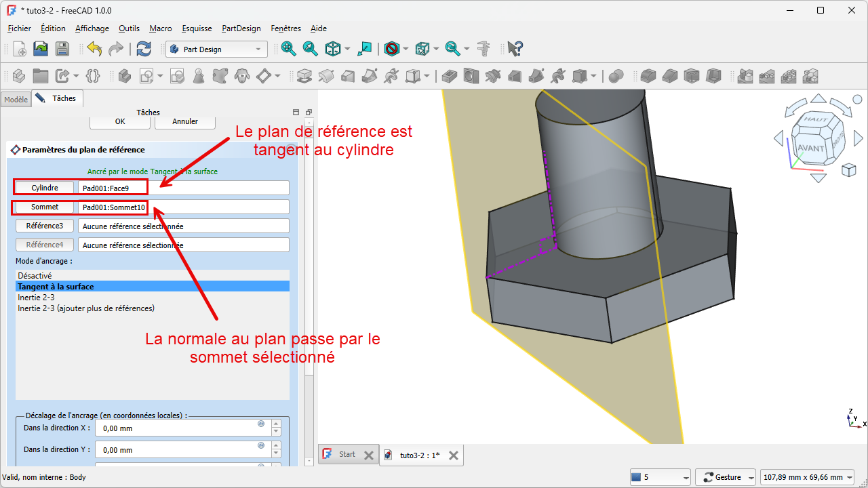Image resolution: width=868 pixels, height=488 pixels.
Task: Click the New document icon
Action: pyautogui.click(x=20, y=49)
